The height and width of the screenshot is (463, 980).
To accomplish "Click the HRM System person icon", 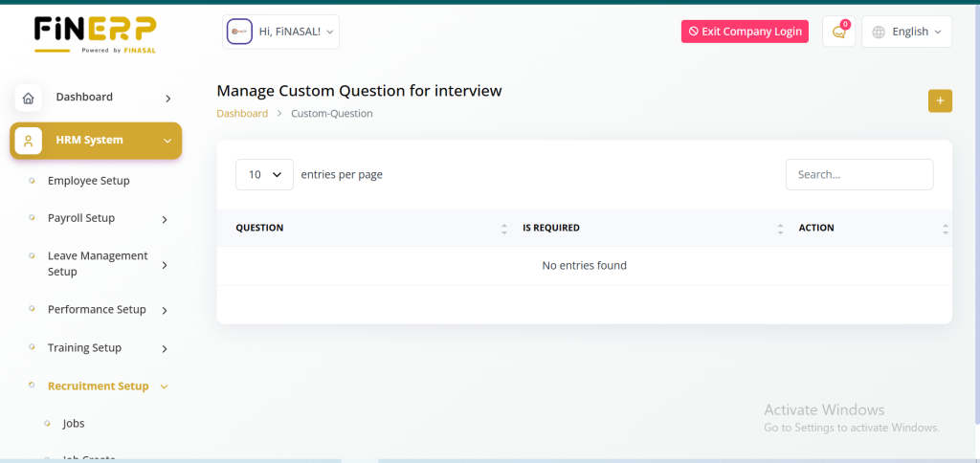I will click(x=28, y=141).
